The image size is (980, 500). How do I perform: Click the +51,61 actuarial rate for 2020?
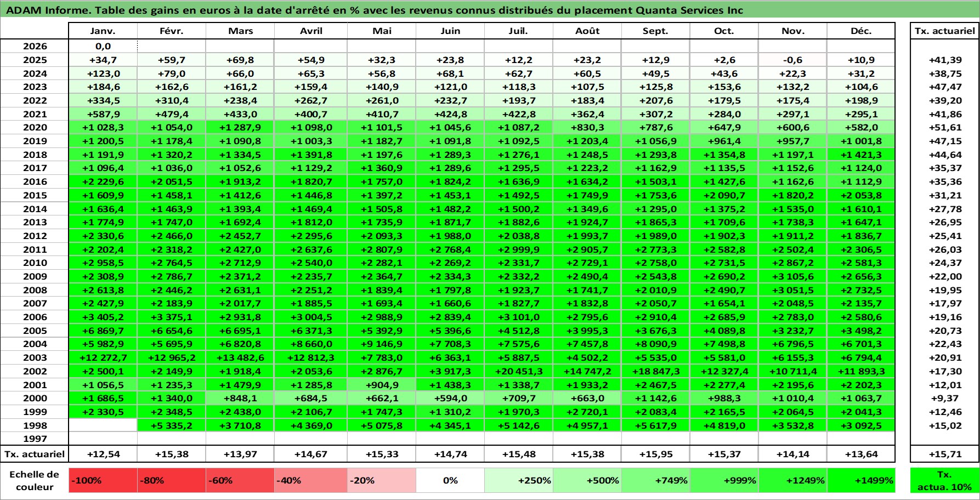tap(945, 127)
